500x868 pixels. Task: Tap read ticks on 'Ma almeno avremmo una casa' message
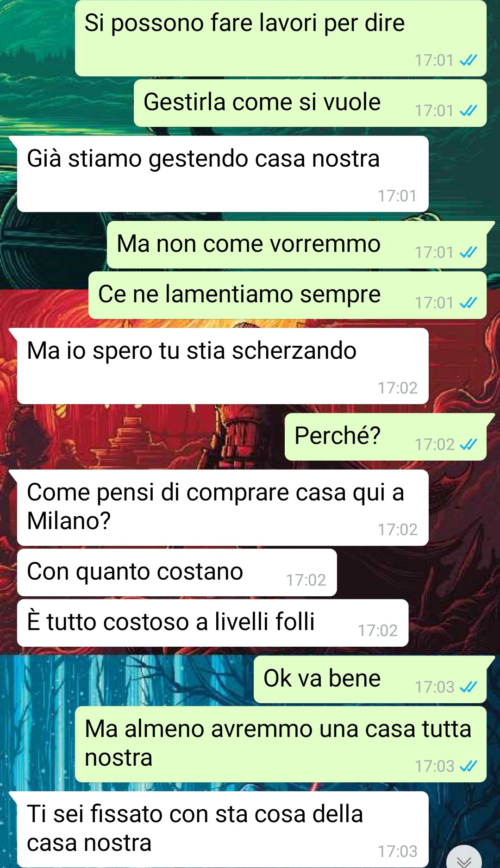click(x=468, y=766)
